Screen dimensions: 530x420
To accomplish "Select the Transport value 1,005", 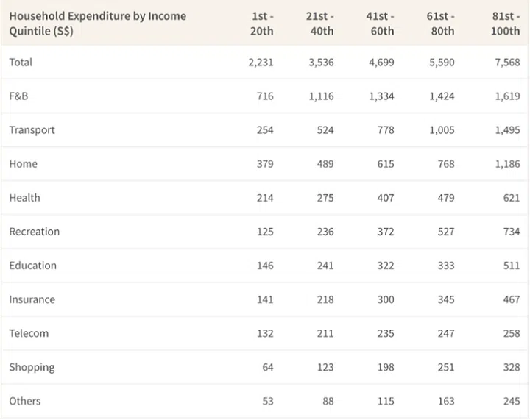I will click(x=442, y=130).
